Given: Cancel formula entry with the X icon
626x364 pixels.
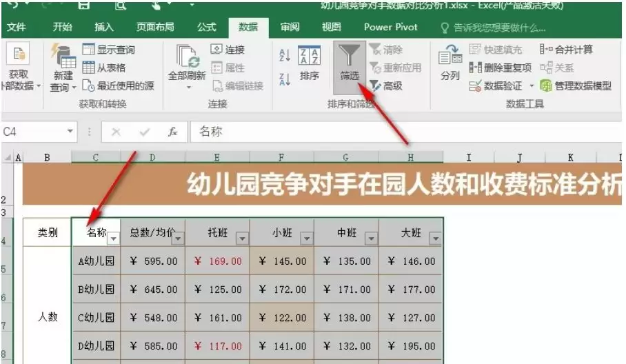Looking at the screenshot, I should 116,132.
